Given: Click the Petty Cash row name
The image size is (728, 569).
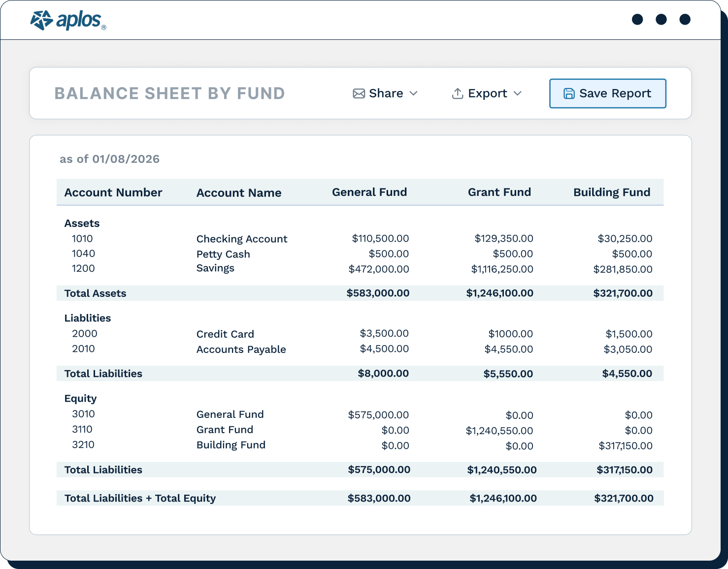Looking at the screenshot, I should 223,254.
